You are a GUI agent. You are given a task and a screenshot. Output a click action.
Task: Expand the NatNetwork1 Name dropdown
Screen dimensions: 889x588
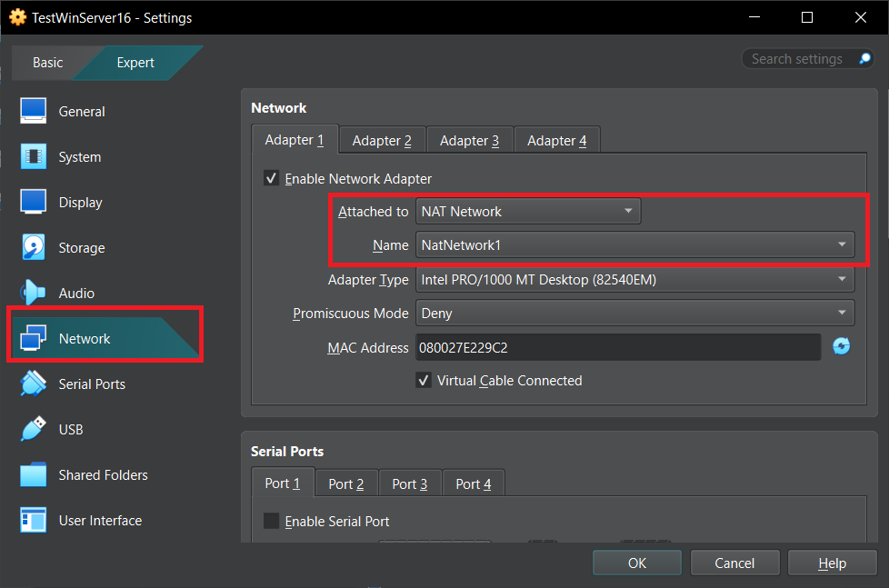[634, 244]
